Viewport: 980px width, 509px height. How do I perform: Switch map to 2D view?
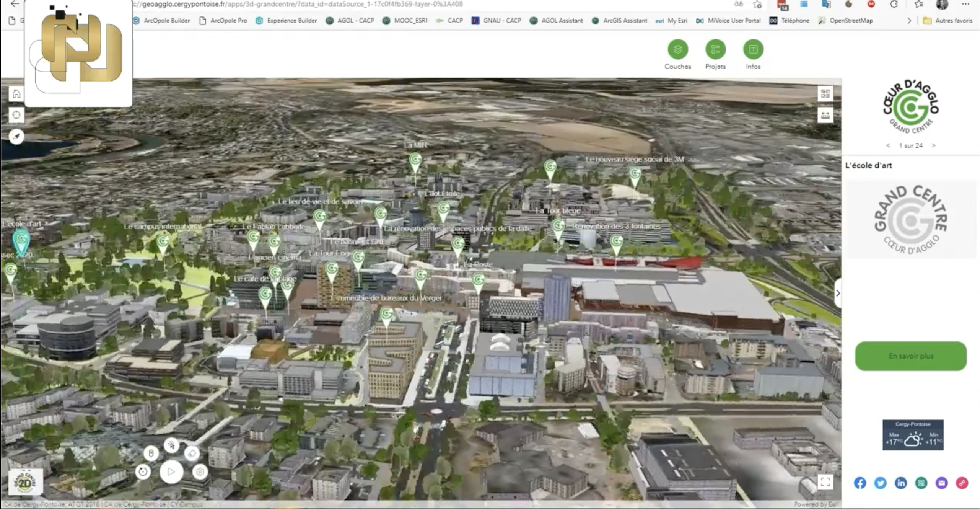pyautogui.click(x=25, y=483)
